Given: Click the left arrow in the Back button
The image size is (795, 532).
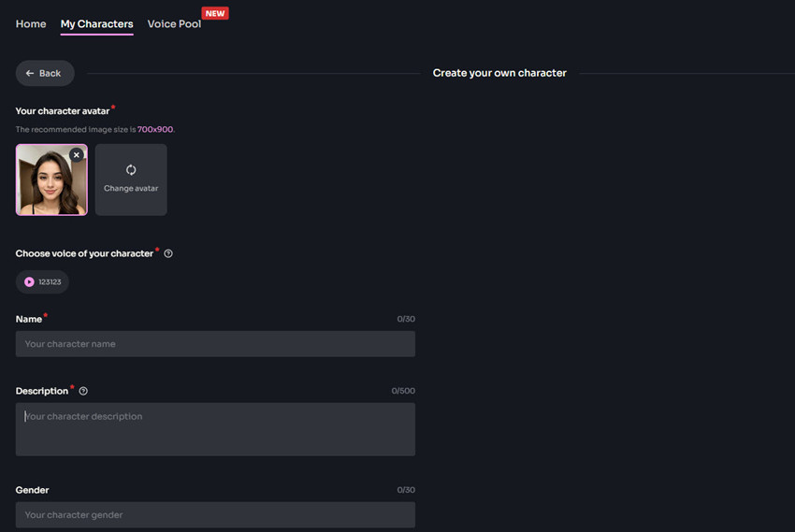Looking at the screenshot, I should pyautogui.click(x=30, y=73).
